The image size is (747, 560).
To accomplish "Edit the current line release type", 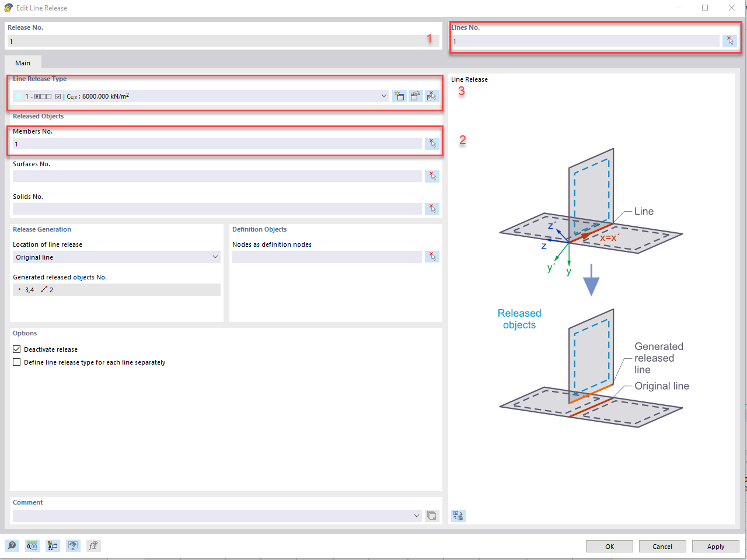I will [416, 96].
